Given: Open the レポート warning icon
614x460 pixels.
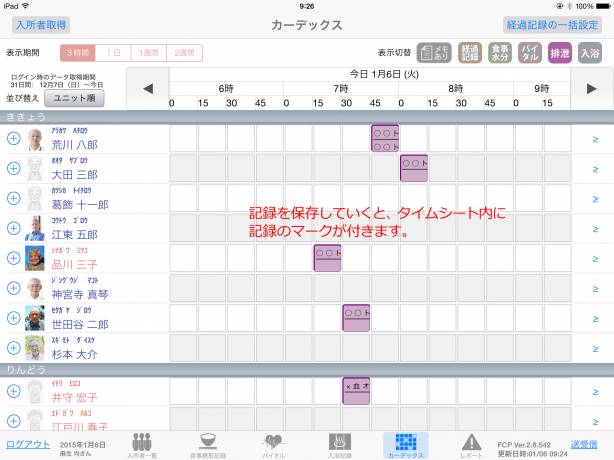Looking at the screenshot, I should (x=471, y=445).
